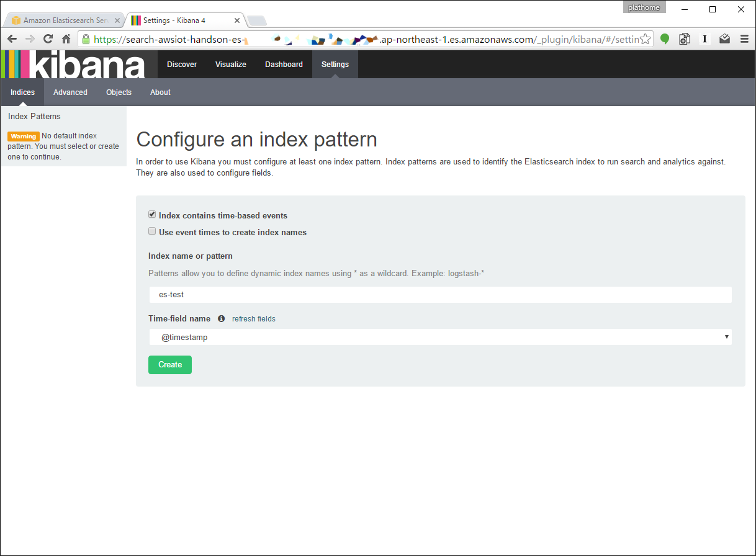The width and height of the screenshot is (756, 556).
Task: Click the browser Back arrow
Action: click(x=12, y=39)
